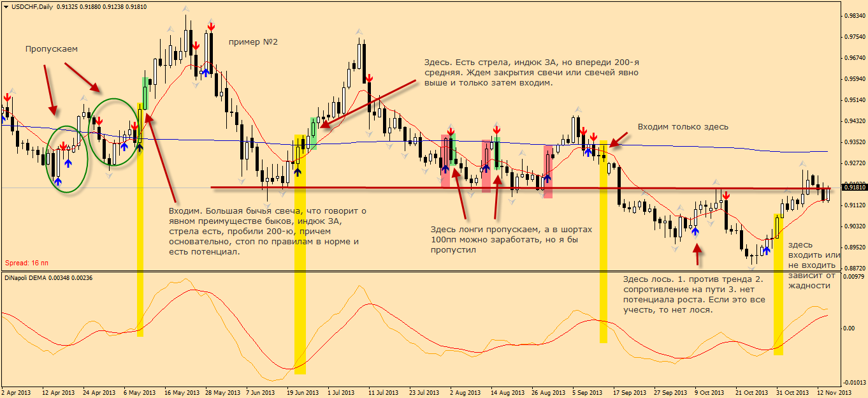
Task: Click the 0.98340 price axis label
Action: pyautogui.click(x=853, y=16)
